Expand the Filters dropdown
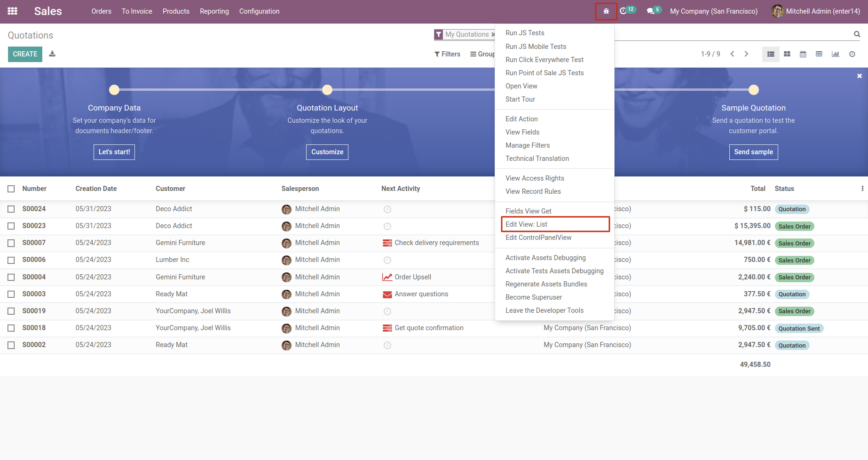 447,54
